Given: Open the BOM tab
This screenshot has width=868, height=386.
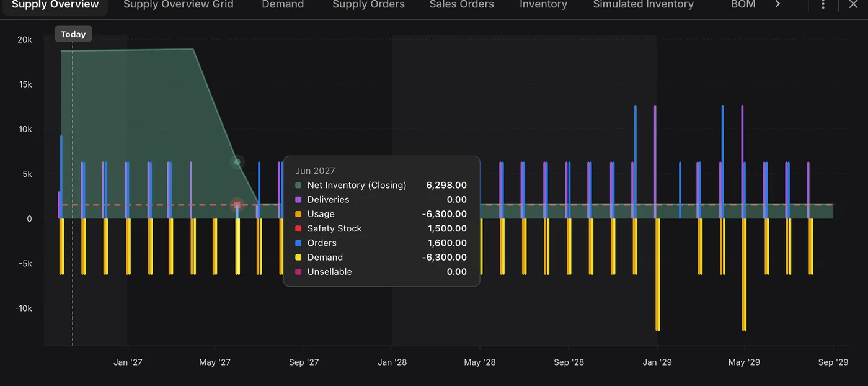Looking at the screenshot, I should pos(743,5).
